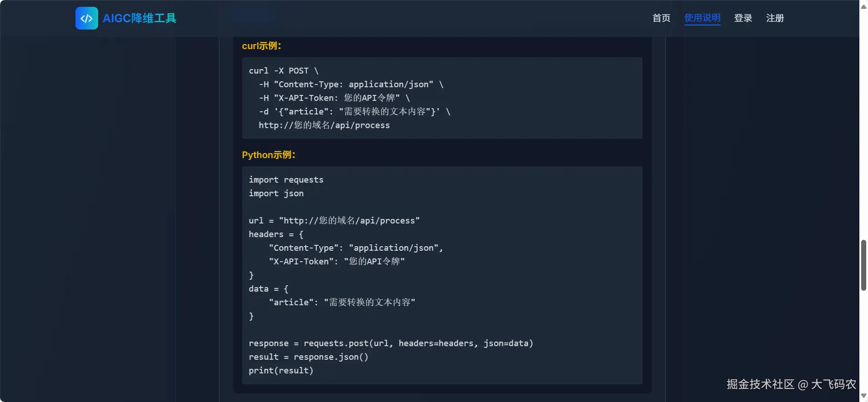
Task: Click the "import requests" code line
Action: pos(286,180)
